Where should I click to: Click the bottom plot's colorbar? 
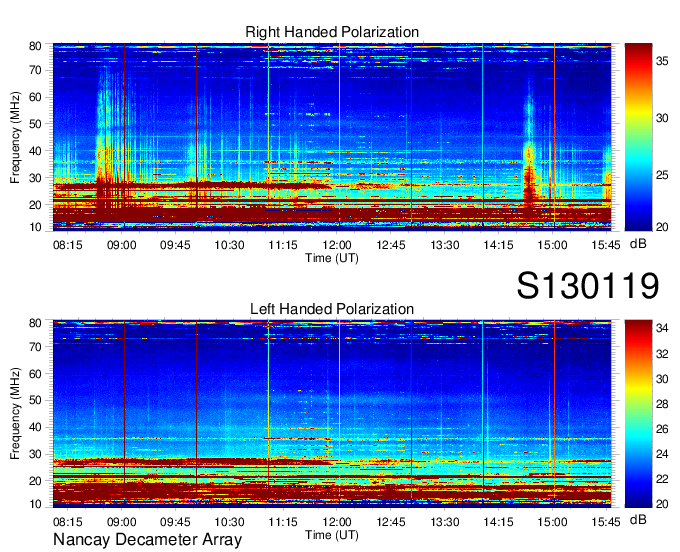pos(638,414)
